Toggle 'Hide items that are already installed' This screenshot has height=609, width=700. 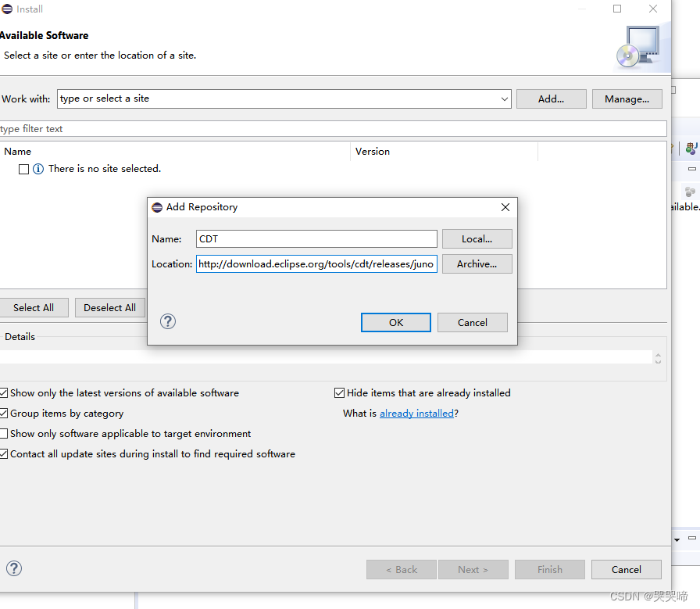(x=339, y=392)
